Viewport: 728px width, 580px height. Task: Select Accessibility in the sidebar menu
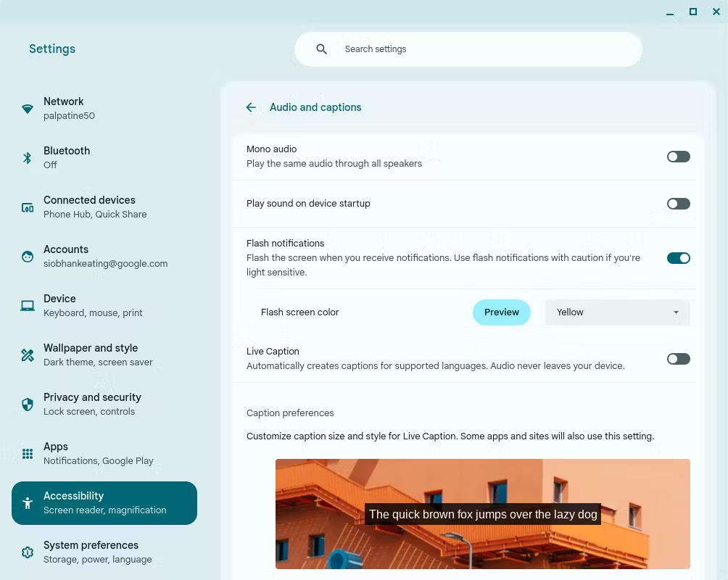pos(104,503)
